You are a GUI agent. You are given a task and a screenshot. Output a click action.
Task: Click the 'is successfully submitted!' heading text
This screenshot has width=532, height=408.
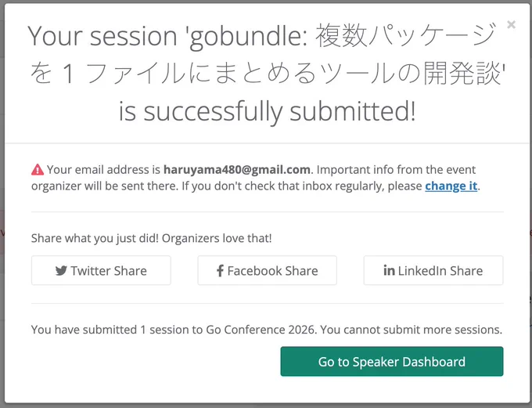(x=267, y=112)
